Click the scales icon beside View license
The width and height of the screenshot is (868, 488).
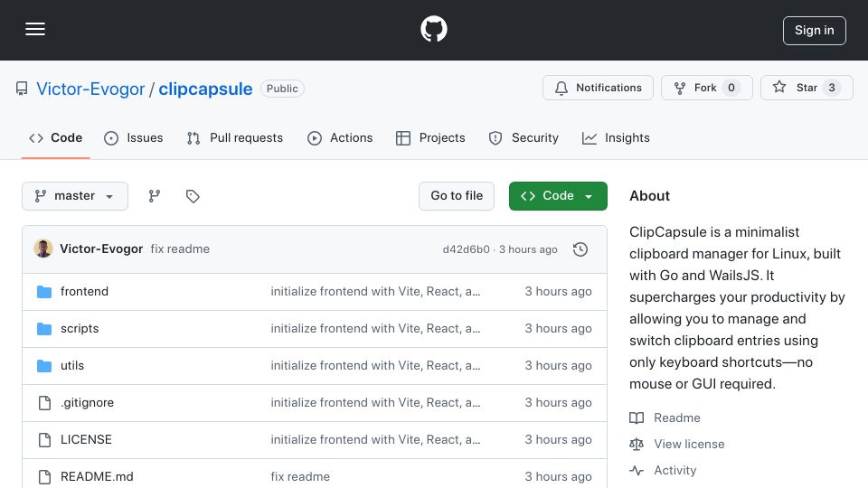point(637,444)
